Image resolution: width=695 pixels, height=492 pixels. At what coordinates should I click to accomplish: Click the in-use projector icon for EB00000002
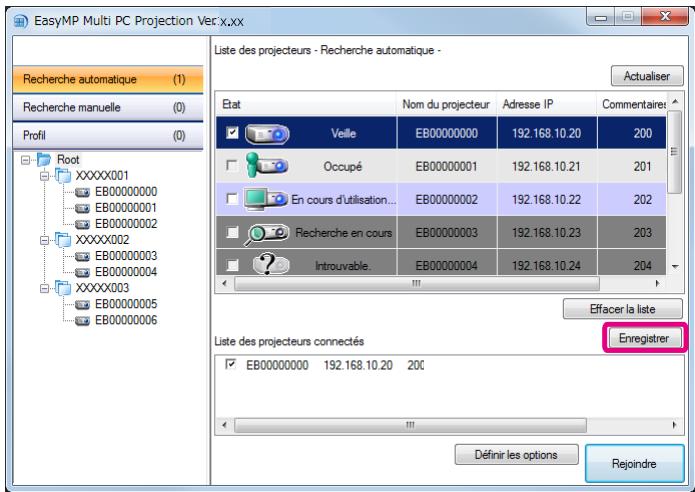[266, 199]
